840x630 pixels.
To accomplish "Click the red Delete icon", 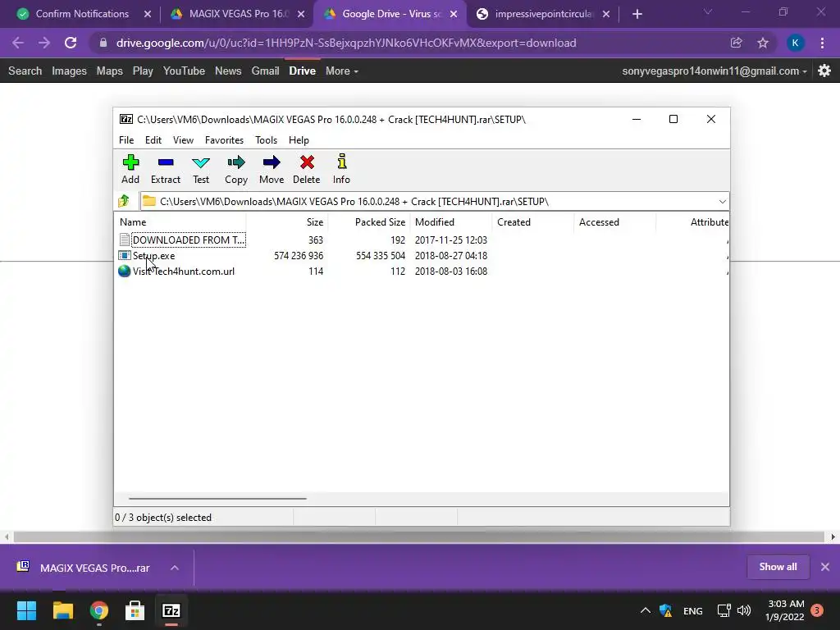I will [x=307, y=162].
